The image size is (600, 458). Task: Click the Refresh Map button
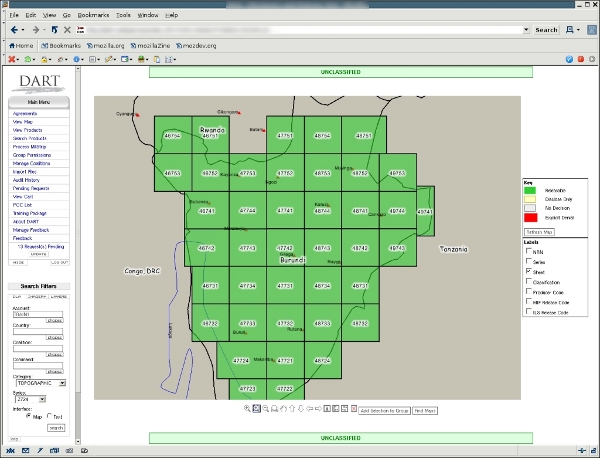(539, 232)
